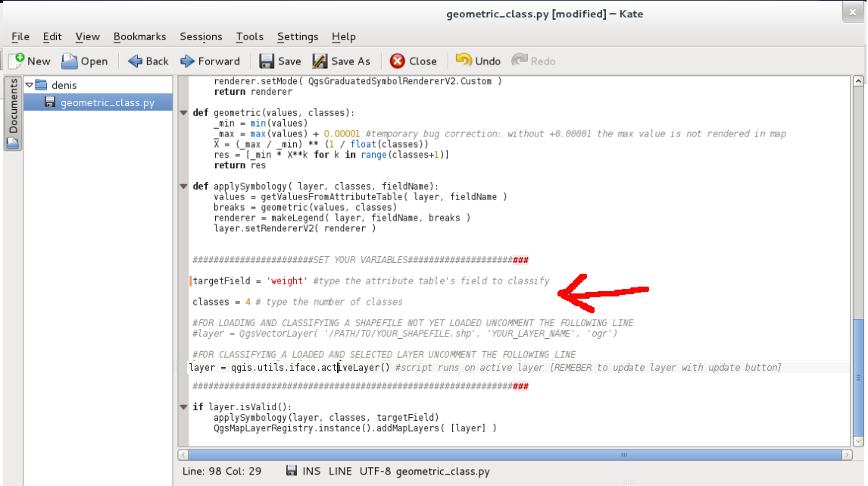Collapse the applySymbology function fold arrow

point(183,186)
